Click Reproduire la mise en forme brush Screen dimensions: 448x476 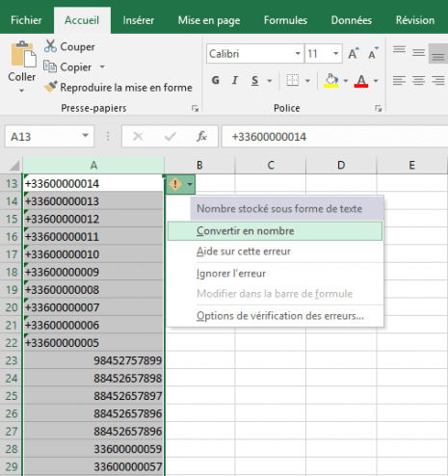point(50,87)
